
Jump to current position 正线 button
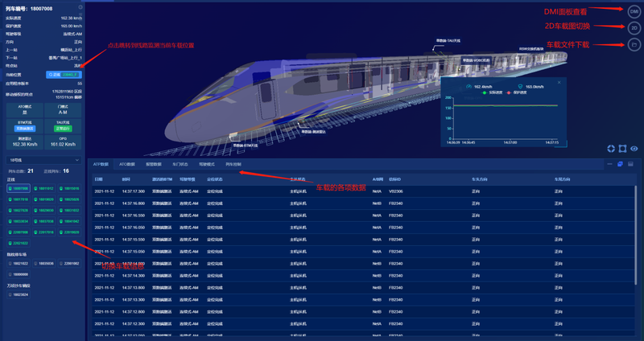pos(64,75)
